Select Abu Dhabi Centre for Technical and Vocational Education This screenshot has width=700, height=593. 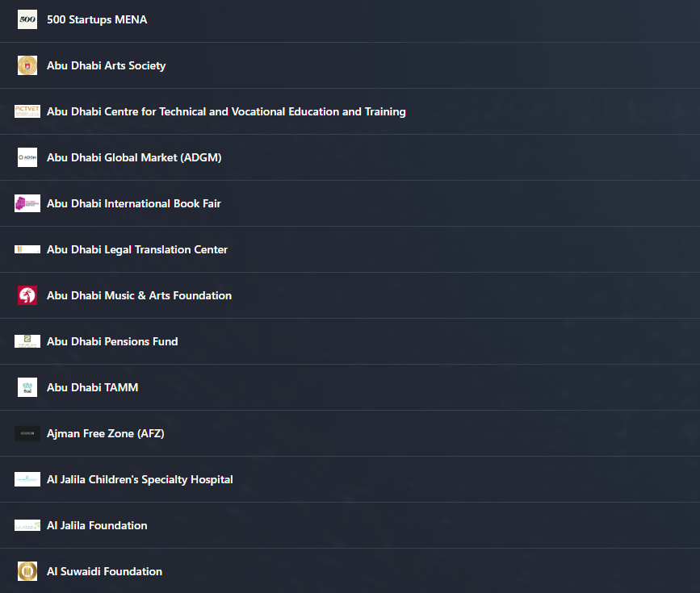[226, 111]
